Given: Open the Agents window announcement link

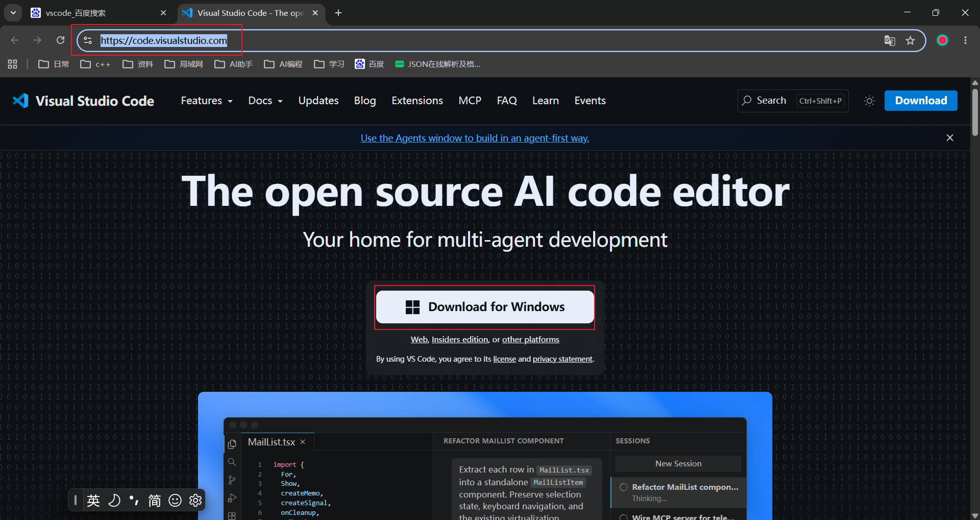Looking at the screenshot, I should pos(475,138).
